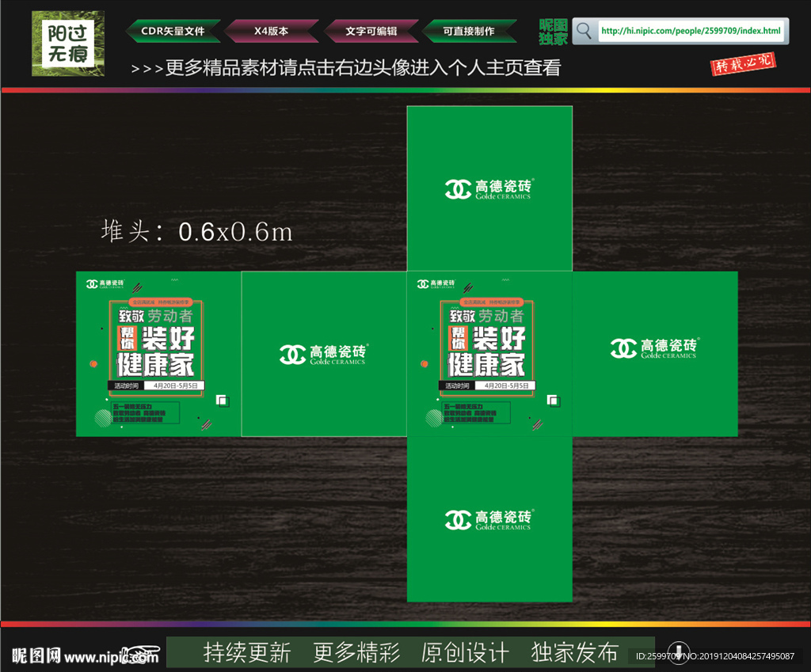Click the 高德瓷砖 logo on the top green panel
Screen dimensions: 811x672
tap(489, 189)
